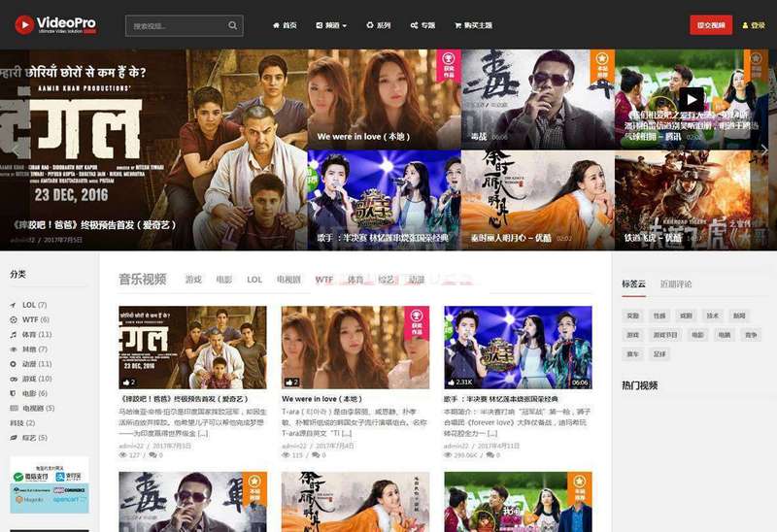Click the video search input field

(184, 26)
